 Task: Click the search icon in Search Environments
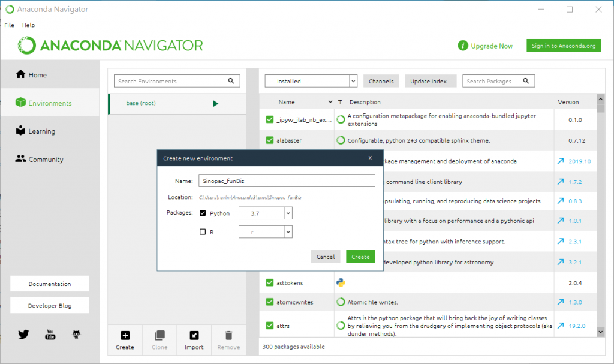click(x=231, y=81)
